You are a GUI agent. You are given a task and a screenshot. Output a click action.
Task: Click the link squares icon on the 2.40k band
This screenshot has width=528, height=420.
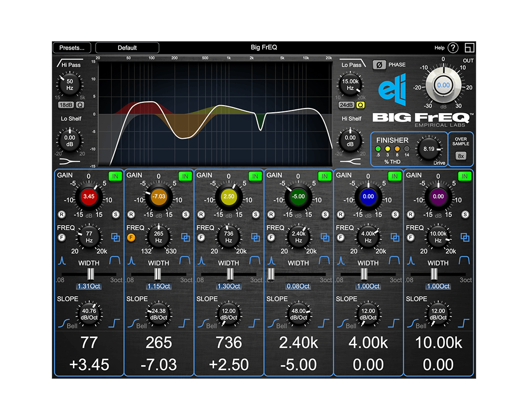(x=325, y=238)
